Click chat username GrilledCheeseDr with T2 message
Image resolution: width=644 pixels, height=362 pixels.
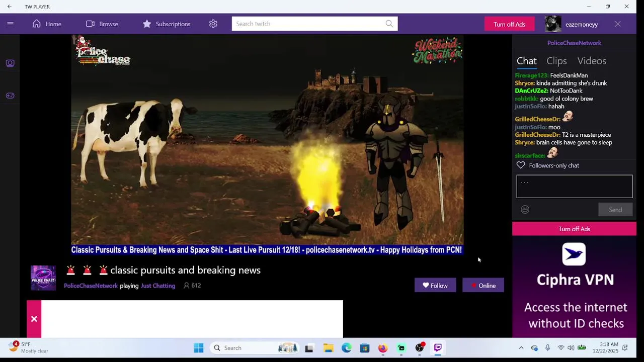pos(537,135)
